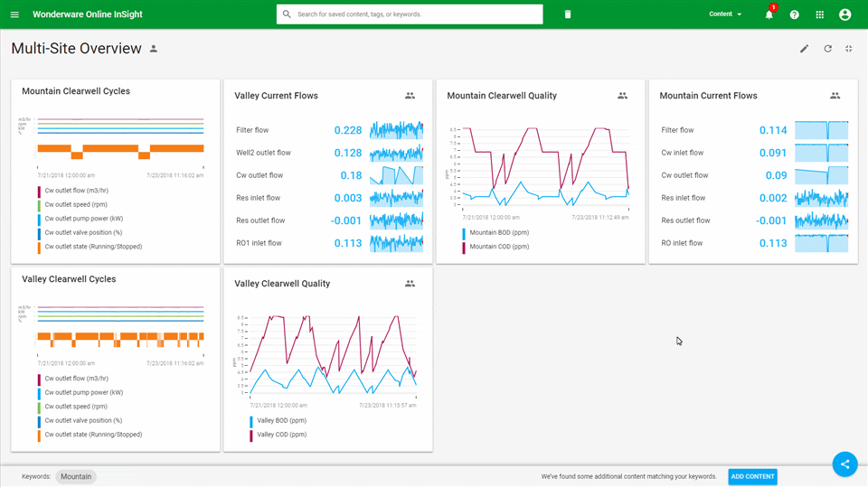Click Mountain RO inlet flow sparkline
The image size is (868, 487).
[822, 243]
